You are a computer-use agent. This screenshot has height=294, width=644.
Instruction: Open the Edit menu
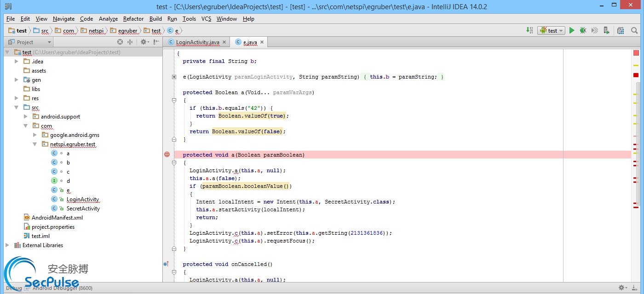coord(25,19)
